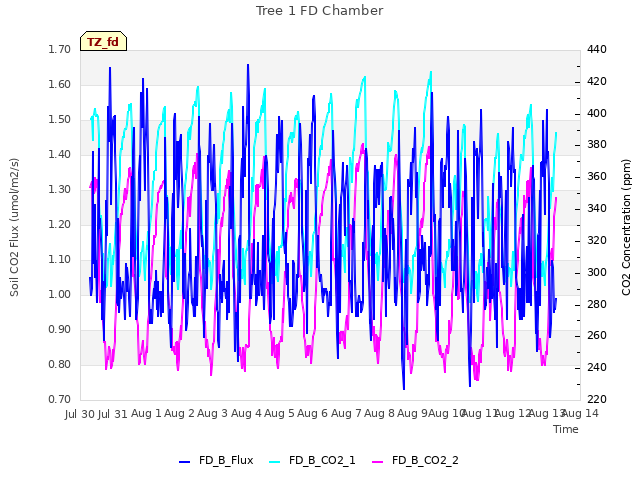Click the 340 right axis tick

[x=597, y=209]
